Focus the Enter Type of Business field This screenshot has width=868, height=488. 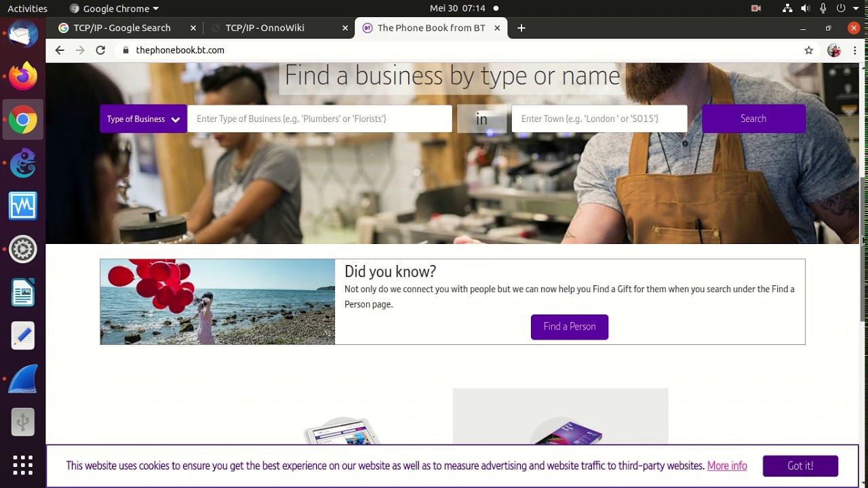[x=319, y=119]
